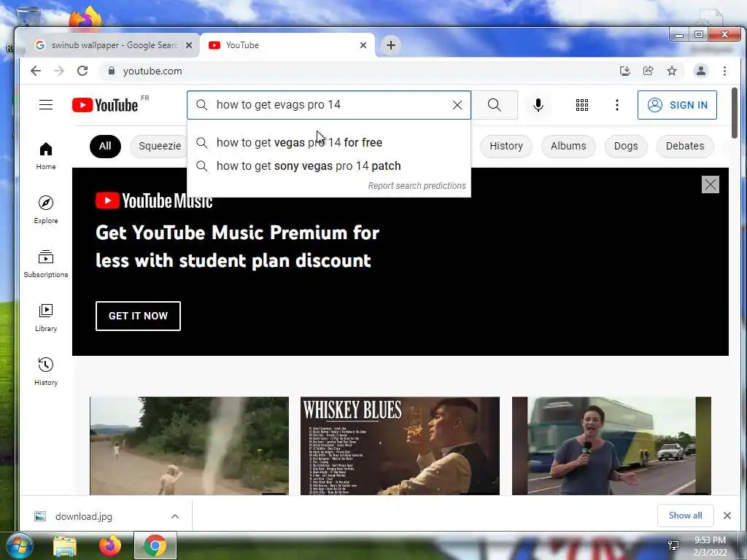Open the Whiskey Blues video thumbnail
Screen dimensions: 747x560
pyautogui.click(x=400, y=446)
